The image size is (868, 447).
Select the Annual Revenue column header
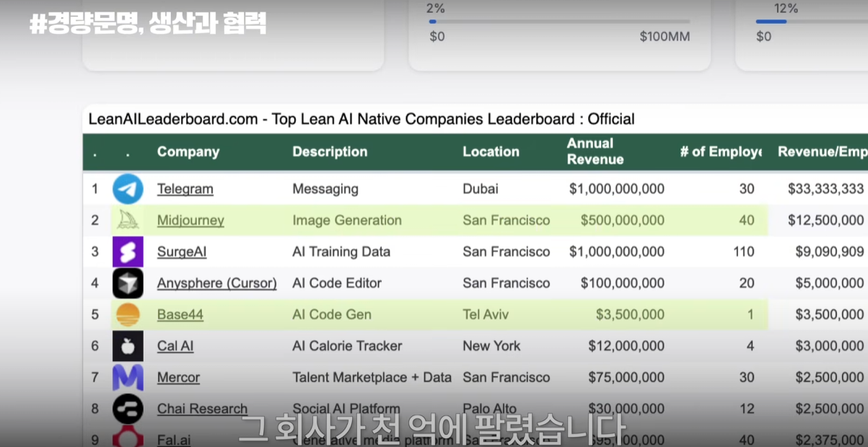tap(595, 151)
